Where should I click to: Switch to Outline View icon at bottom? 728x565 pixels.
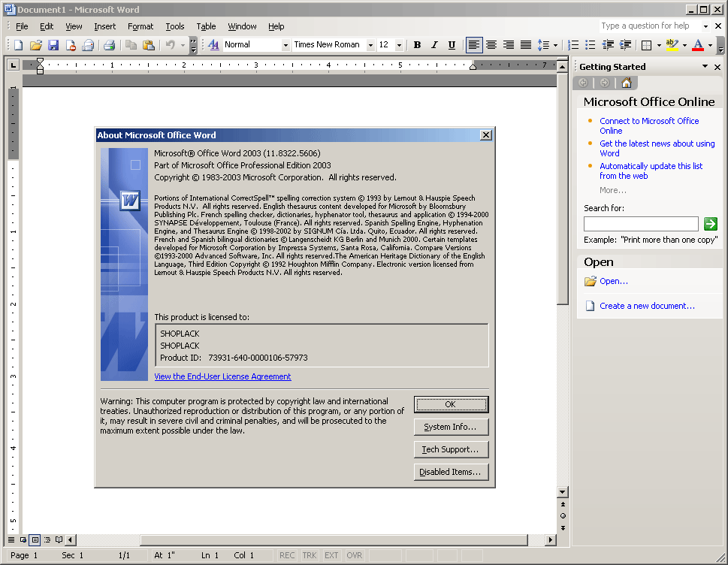[x=47, y=539]
